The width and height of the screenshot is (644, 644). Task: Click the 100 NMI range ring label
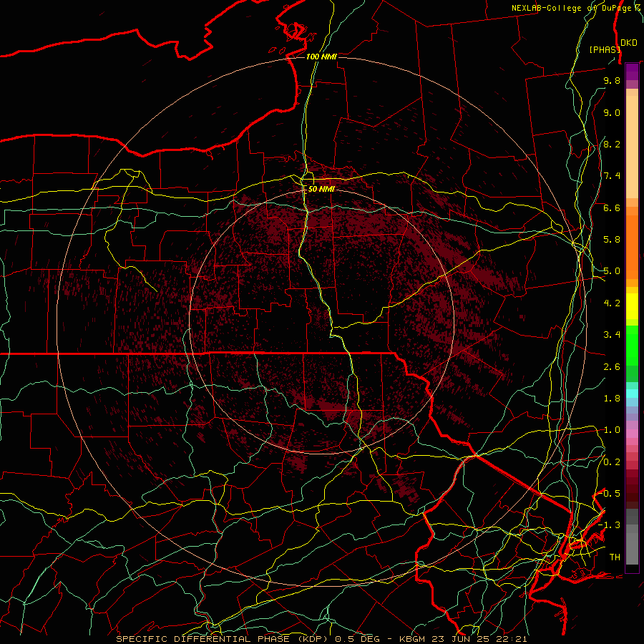(x=321, y=57)
